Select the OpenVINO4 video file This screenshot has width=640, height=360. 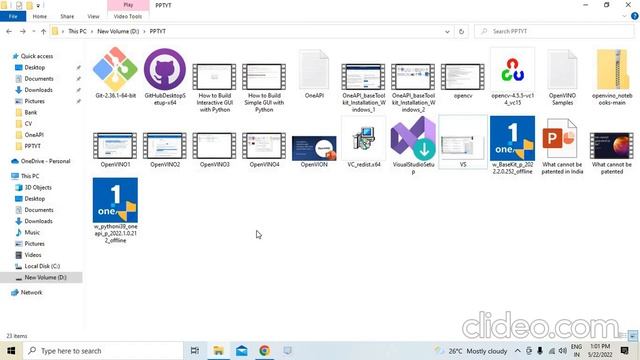pyautogui.click(x=264, y=146)
